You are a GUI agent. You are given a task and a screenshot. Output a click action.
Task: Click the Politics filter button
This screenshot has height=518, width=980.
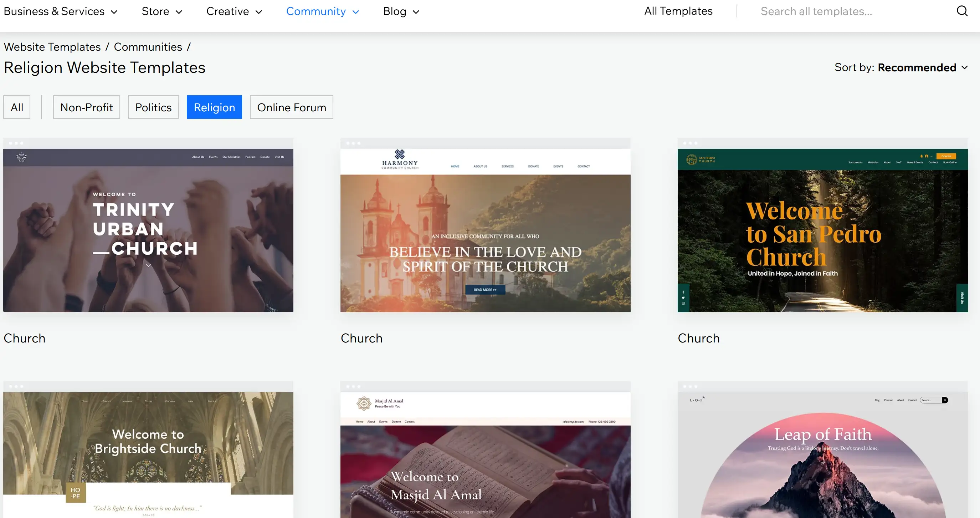[152, 107]
